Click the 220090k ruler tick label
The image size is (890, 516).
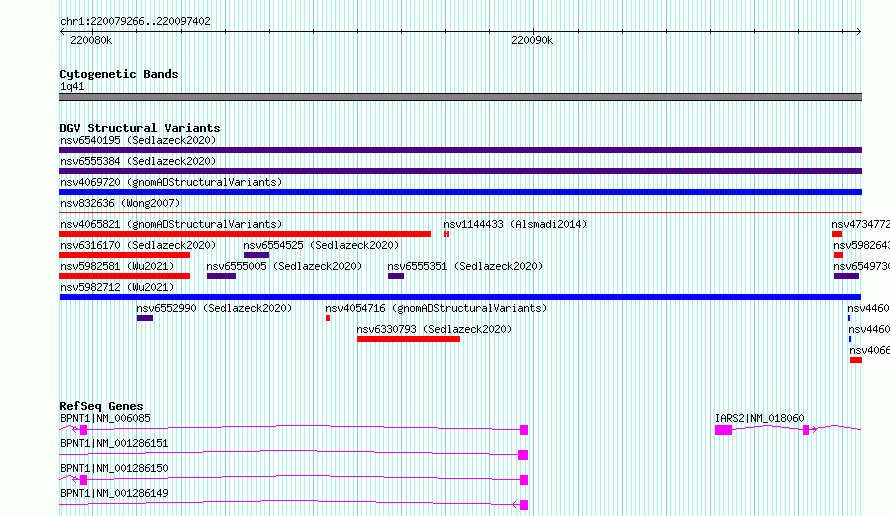pyautogui.click(x=532, y=40)
